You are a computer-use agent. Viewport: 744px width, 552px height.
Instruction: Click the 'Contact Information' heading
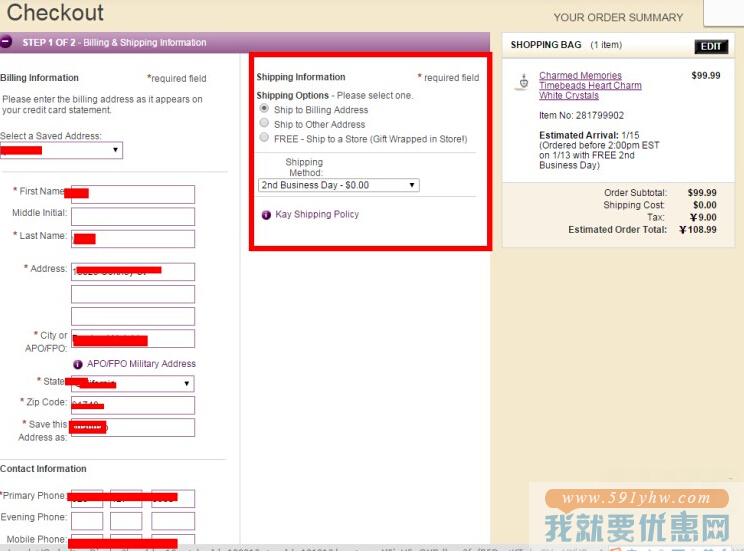pyautogui.click(x=43, y=469)
